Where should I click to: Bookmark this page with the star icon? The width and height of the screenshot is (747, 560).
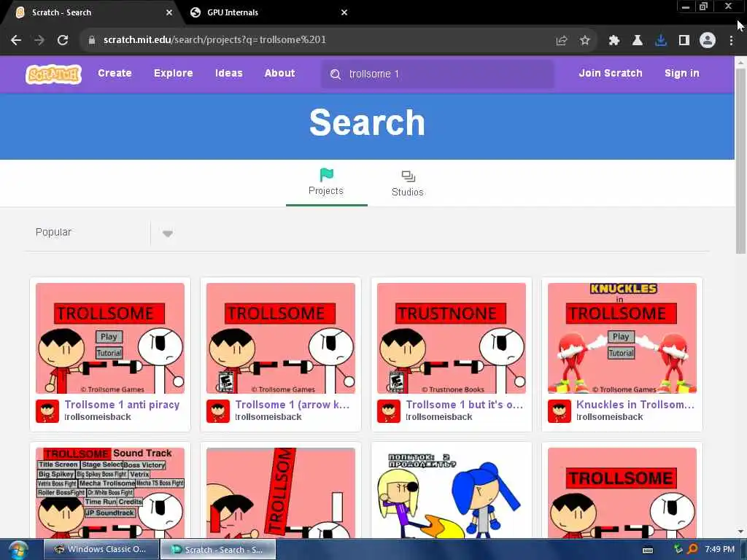[x=585, y=41]
